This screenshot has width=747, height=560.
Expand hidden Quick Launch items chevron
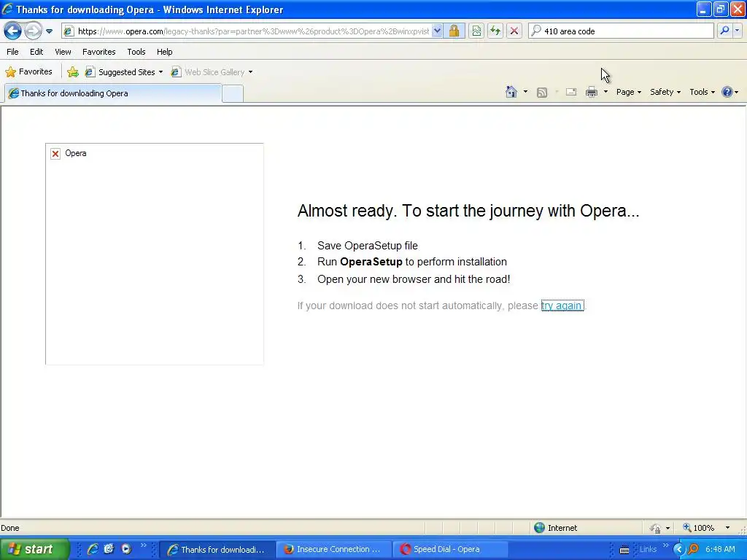(144, 545)
